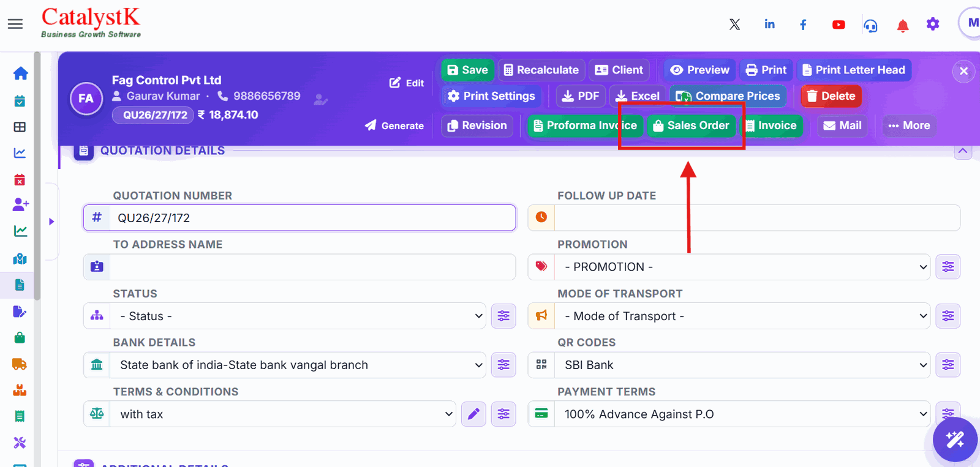Open the More actions menu
Image resolution: width=980 pixels, height=467 pixels.
point(910,125)
